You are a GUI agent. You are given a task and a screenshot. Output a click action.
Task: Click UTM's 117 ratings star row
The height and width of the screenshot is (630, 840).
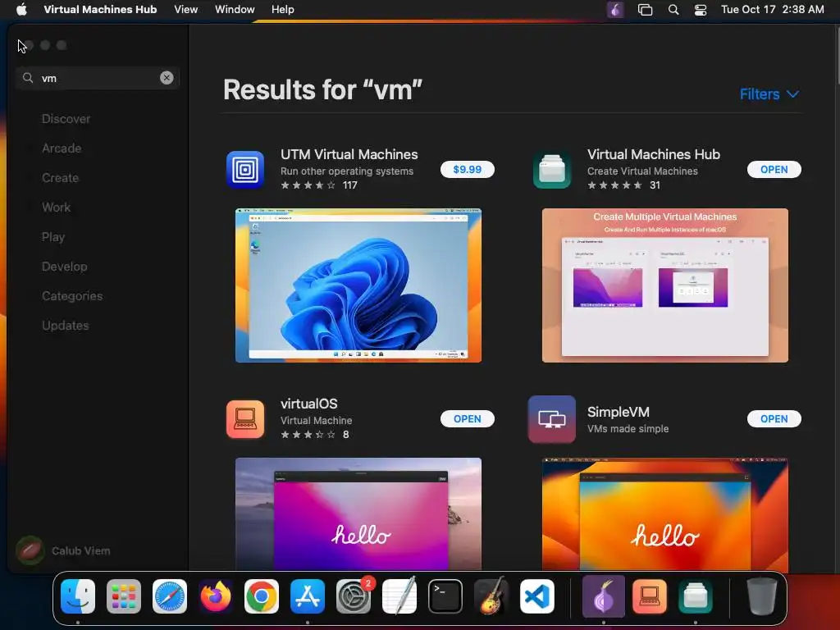308,185
